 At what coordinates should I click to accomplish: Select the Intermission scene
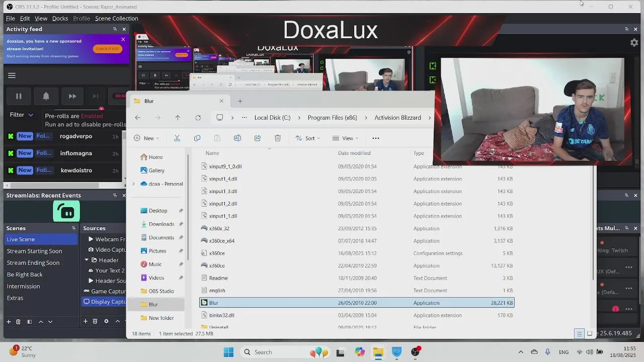(41, 286)
